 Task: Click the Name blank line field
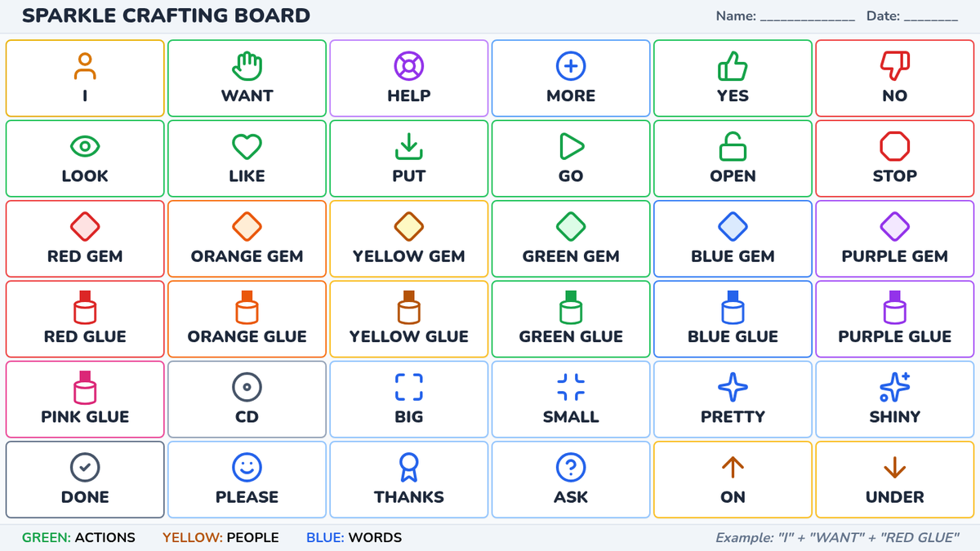pos(807,16)
